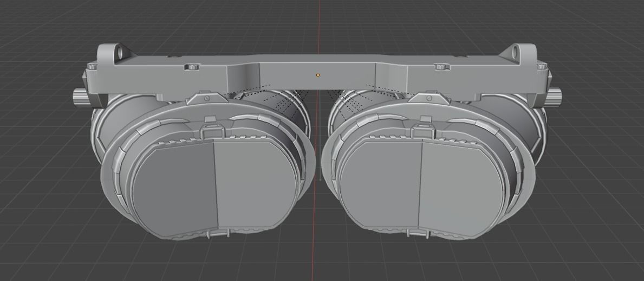This screenshot has height=281, width=644.
Task: Click the top-left mounting ear hole
Action: (118, 53)
